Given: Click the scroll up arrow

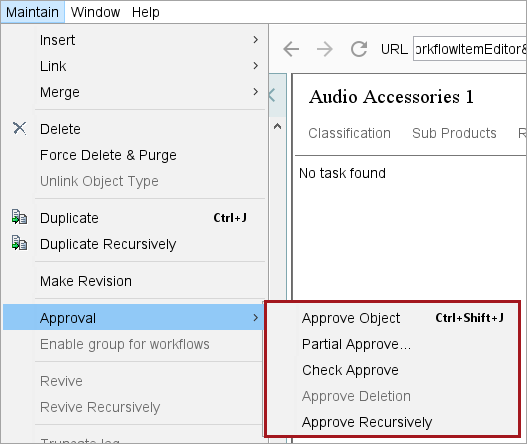Looking at the screenshot, I should 277,126.
